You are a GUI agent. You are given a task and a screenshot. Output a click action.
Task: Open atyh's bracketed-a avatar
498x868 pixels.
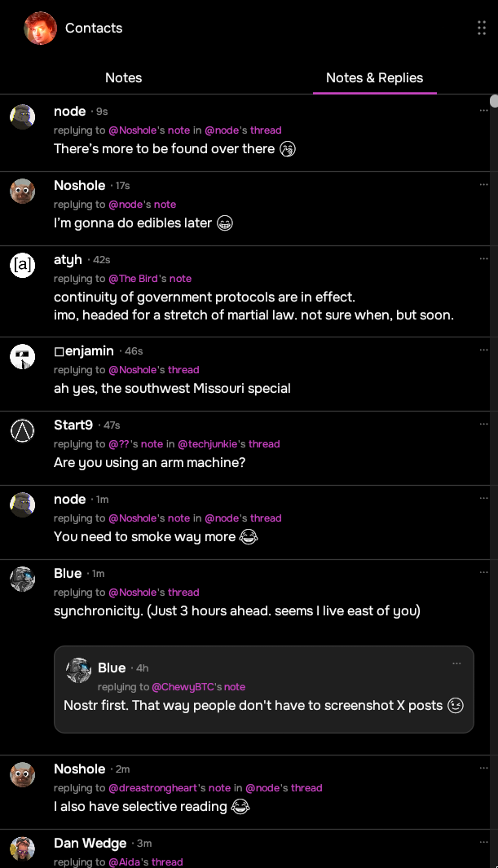(x=23, y=265)
